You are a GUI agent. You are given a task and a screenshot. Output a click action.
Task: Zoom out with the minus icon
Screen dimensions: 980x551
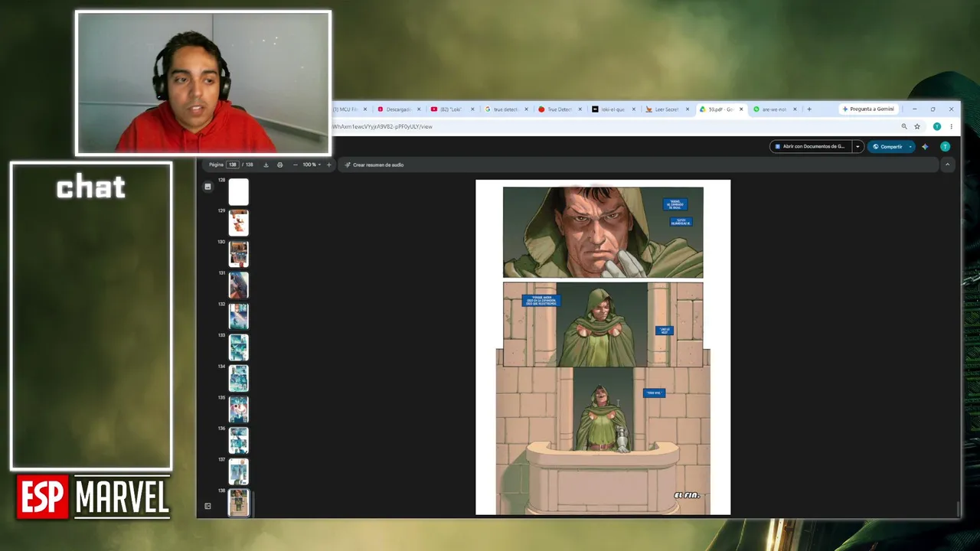coord(296,165)
